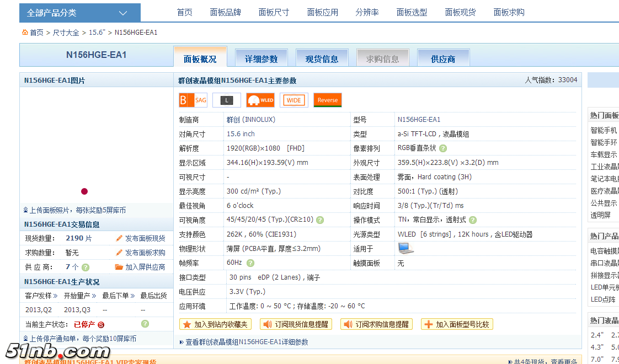Click the WLED backlight badge icon
Image resolution: width=619 pixels, height=364 pixels.
260,100
